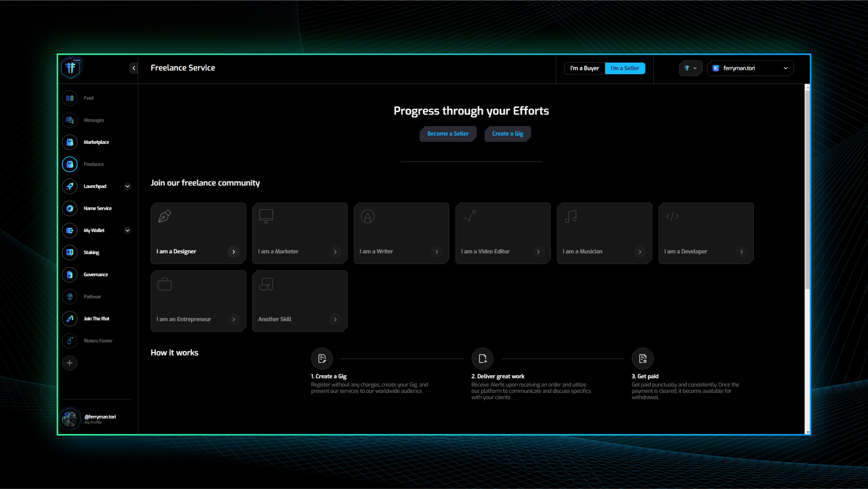The width and height of the screenshot is (868, 489).
Task: Open the Staking icon
Action: pos(70,252)
